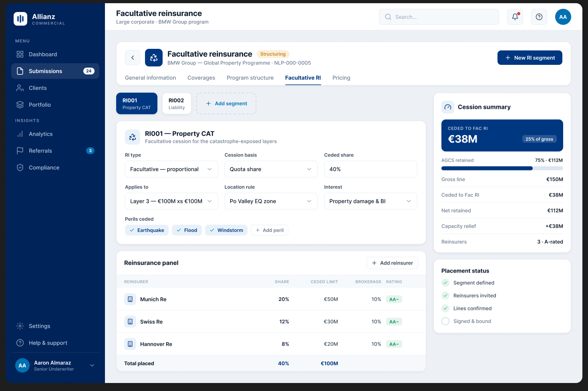
Task: Click the Clients people icon
Action: (x=20, y=88)
